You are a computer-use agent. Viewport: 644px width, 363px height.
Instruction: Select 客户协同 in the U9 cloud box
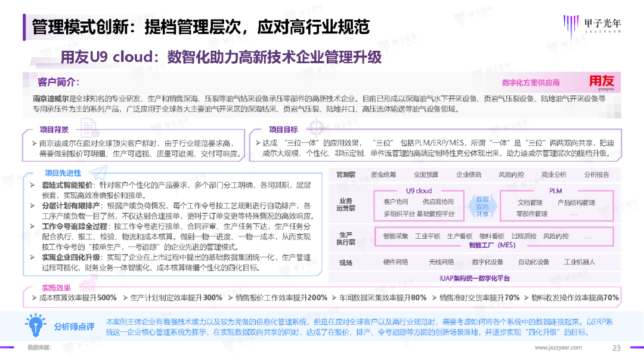click(x=396, y=202)
